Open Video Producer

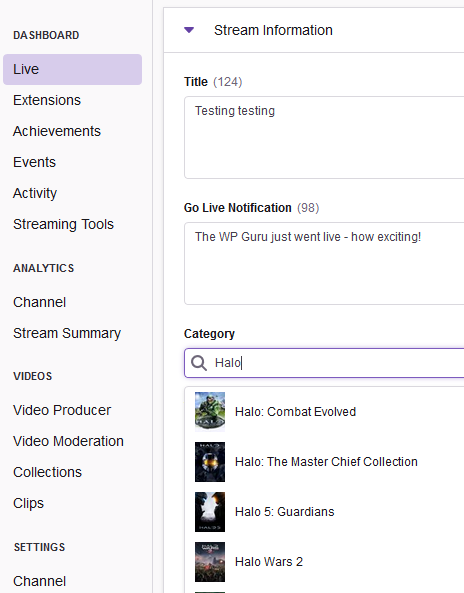pos(62,410)
